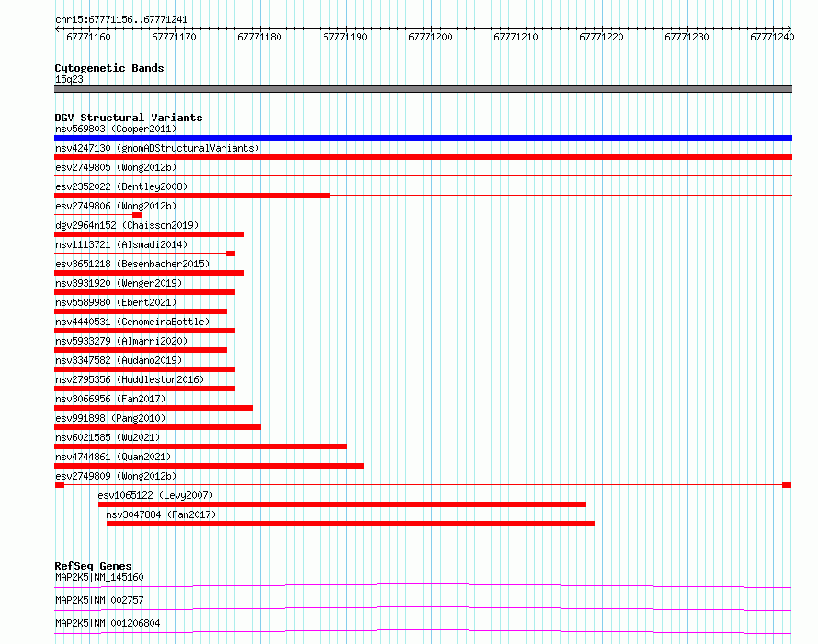Screen dimensions: 818x644
Task: Select nsv4744861 (Quan2021) label
Action: tap(113, 457)
